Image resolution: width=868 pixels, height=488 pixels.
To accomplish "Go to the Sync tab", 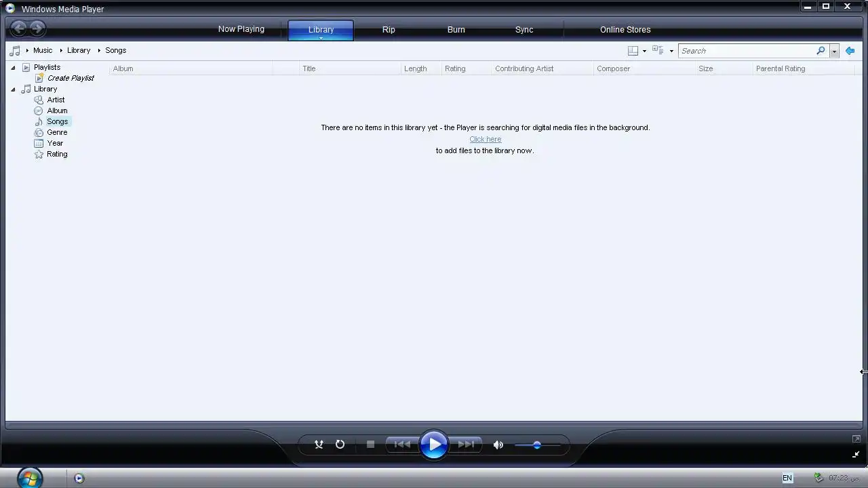I will coord(524,30).
